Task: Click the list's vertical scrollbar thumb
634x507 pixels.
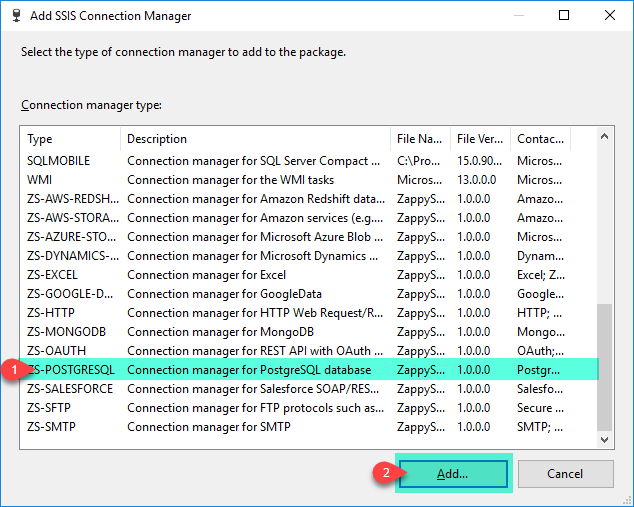Action: (x=604, y=368)
